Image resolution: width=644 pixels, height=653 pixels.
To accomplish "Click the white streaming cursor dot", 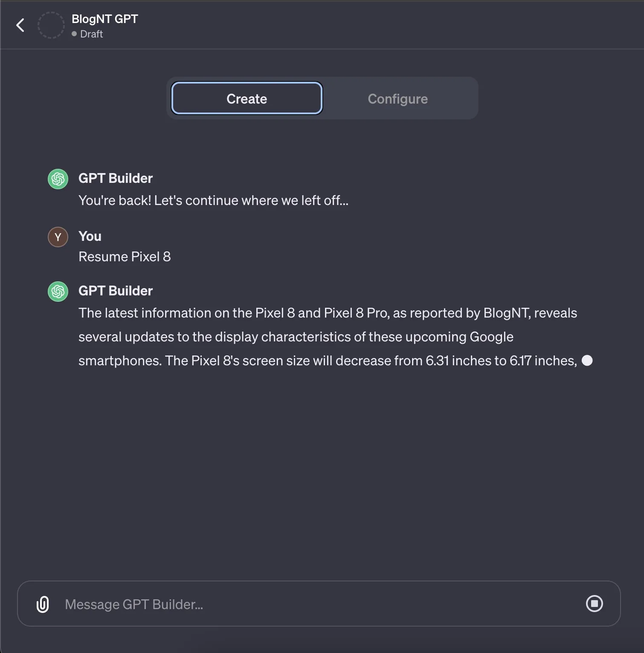I will tap(587, 361).
